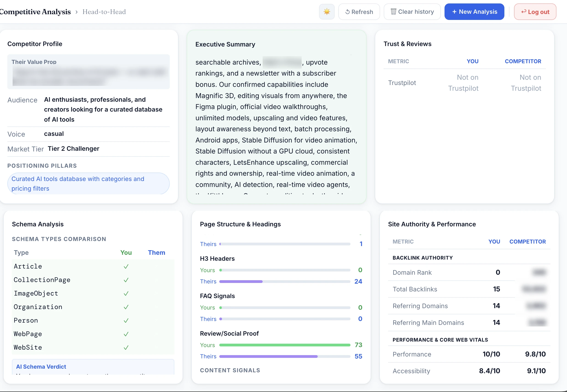Click Review/Social Proof Yours count 73
The width and height of the screenshot is (567, 392).
click(x=358, y=345)
